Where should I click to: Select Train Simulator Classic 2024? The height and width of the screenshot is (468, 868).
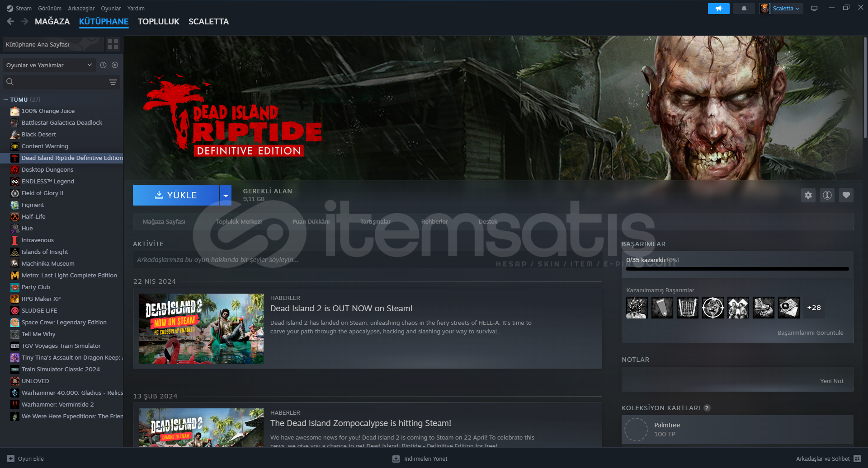click(x=61, y=369)
